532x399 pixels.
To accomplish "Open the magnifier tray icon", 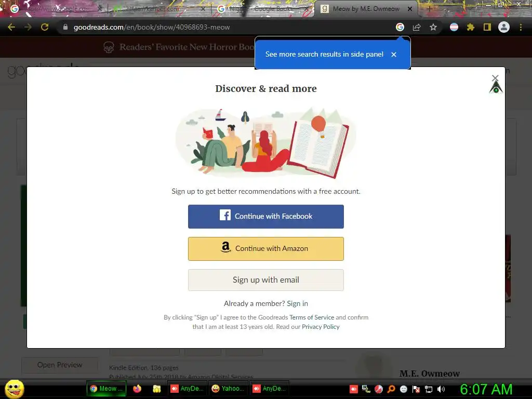I will coord(391,389).
